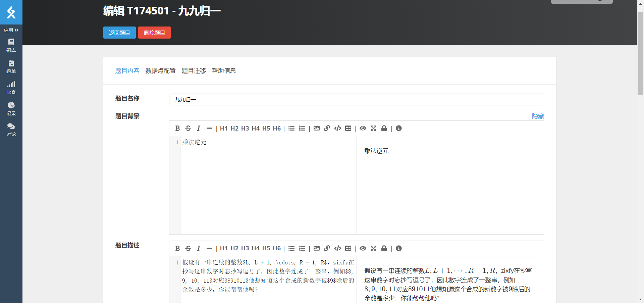Open 比赛 from the sidebar

click(11, 88)
